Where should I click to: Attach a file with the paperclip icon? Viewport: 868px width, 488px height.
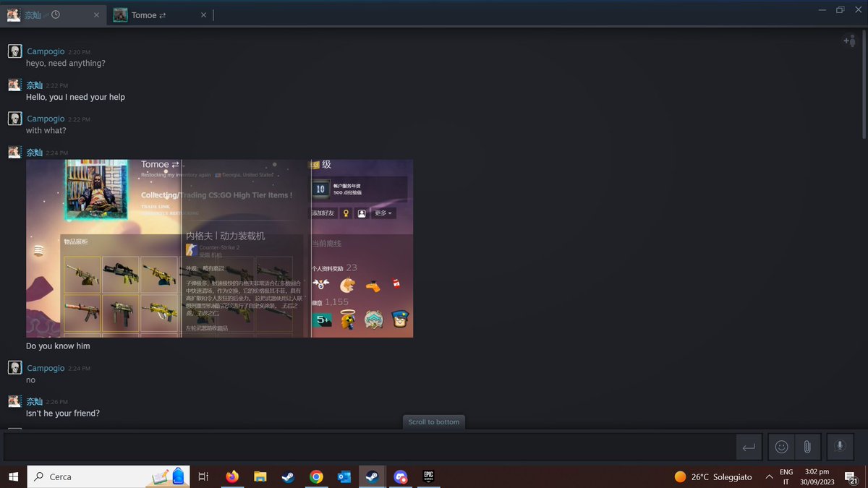(807, 447)
